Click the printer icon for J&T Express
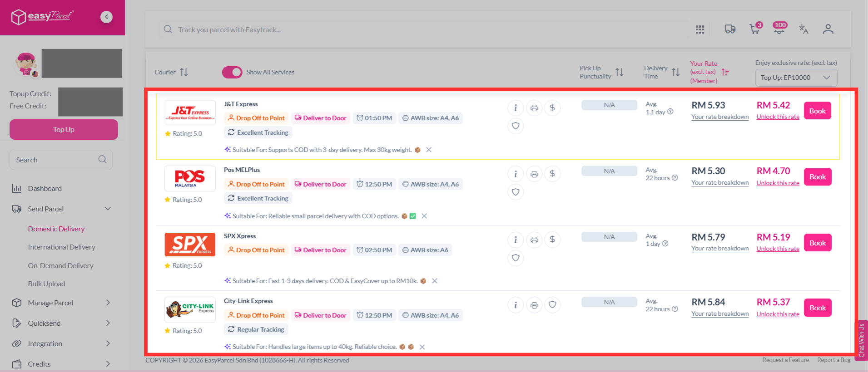Screen dimensions: 868x372 (x=534, y=108)
